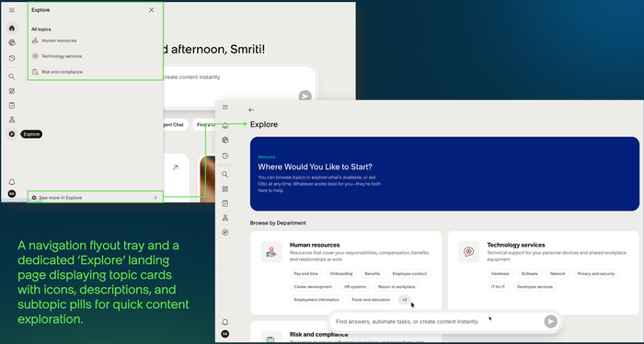Click Human resources card icon
644x344 pixels.
click(271, 252)
